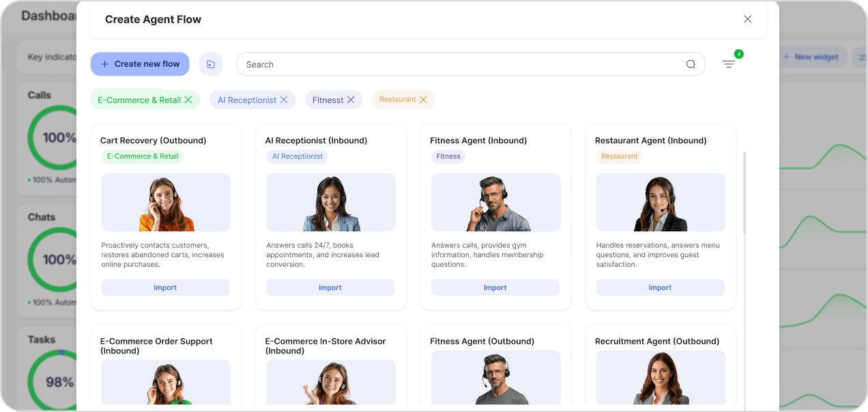Remove the Fitnesst filter chip
This screenshot has width=868, height=412.
[351, 100]
